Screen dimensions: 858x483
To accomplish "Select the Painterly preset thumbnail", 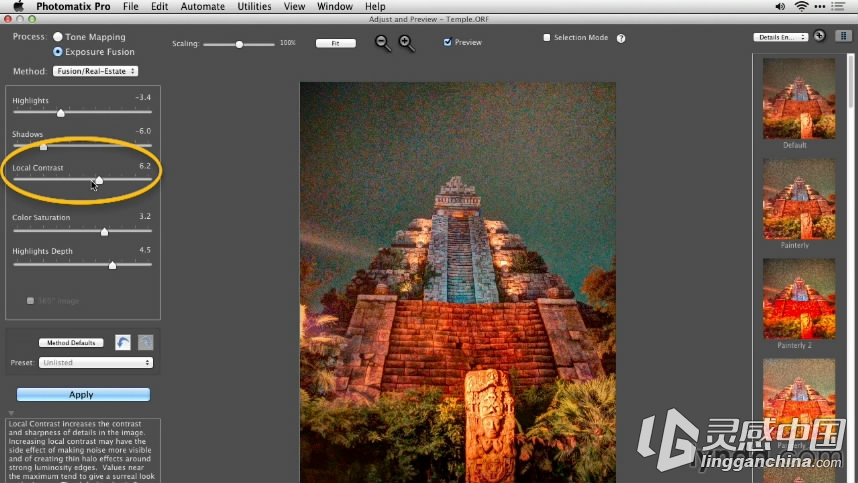I will [x=799, y=199].
